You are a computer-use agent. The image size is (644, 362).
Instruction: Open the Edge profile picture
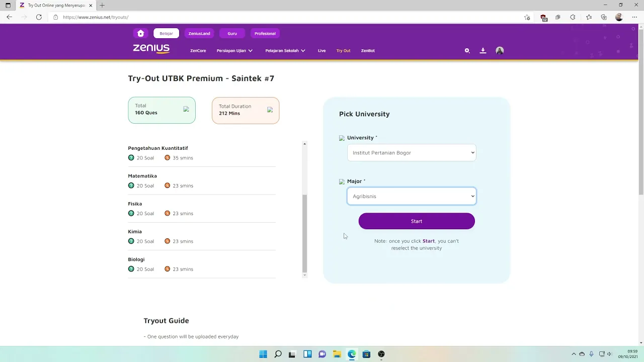(x=619, y=17)
